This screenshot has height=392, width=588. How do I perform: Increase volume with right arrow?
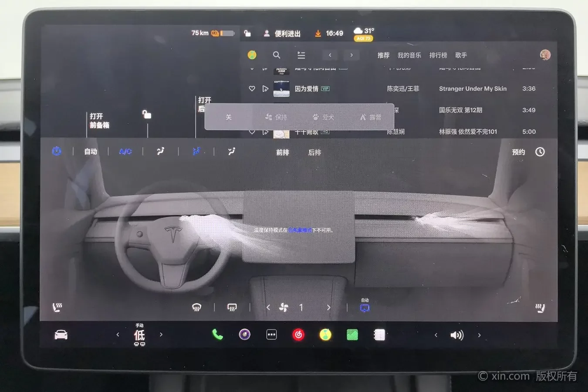tap(479, 335)
